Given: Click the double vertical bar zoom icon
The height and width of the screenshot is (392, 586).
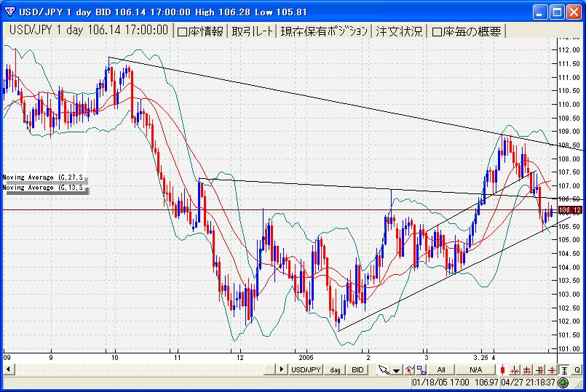Looking at the screenshot, I should click(x=539, y=370).
